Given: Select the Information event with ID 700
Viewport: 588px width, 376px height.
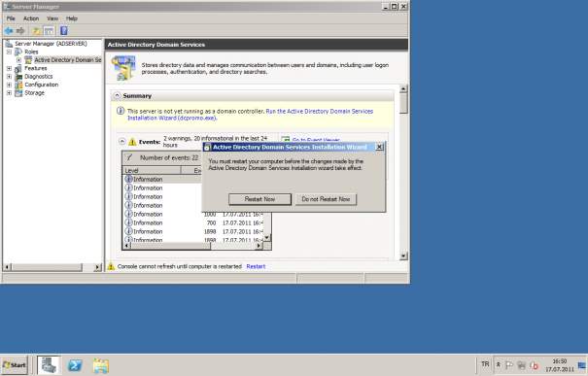Looking at the screenshot, I should (x=193, y=223).
